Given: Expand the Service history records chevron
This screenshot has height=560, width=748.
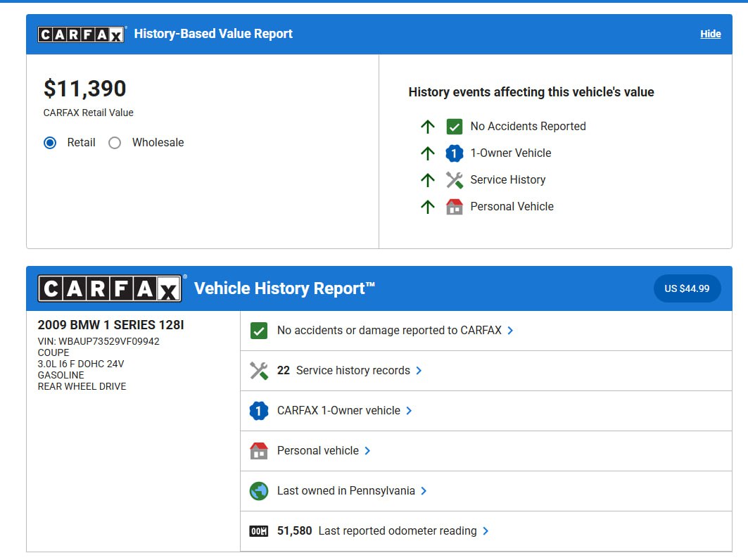Looking at the screenshot, I should click(x=419, y=371).
